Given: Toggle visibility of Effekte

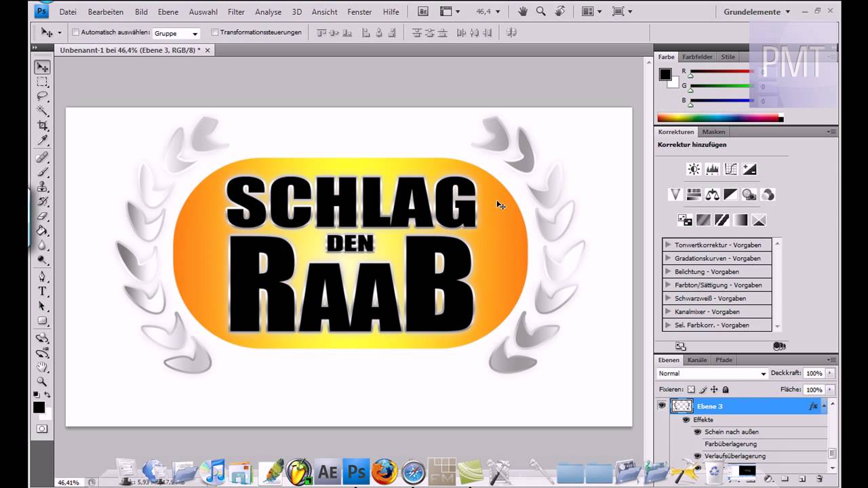Looking at the screenshot, I should pyautogui.click(x=686, y=420).
